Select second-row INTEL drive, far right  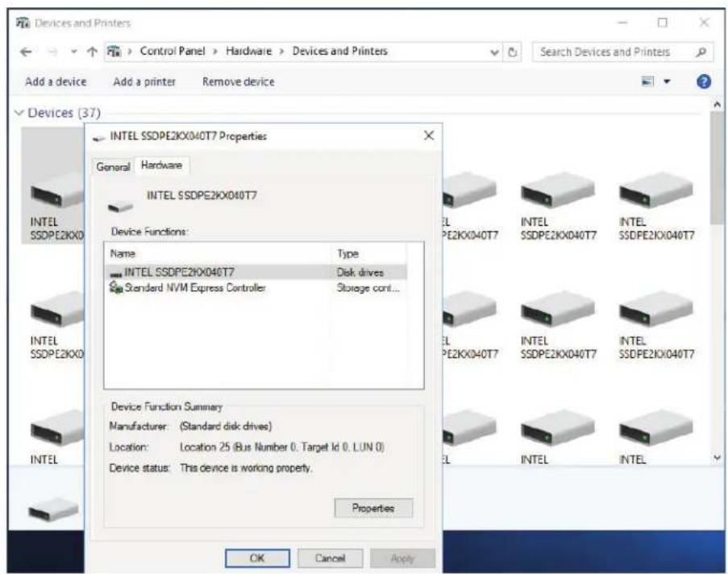(x=656, y=325)
